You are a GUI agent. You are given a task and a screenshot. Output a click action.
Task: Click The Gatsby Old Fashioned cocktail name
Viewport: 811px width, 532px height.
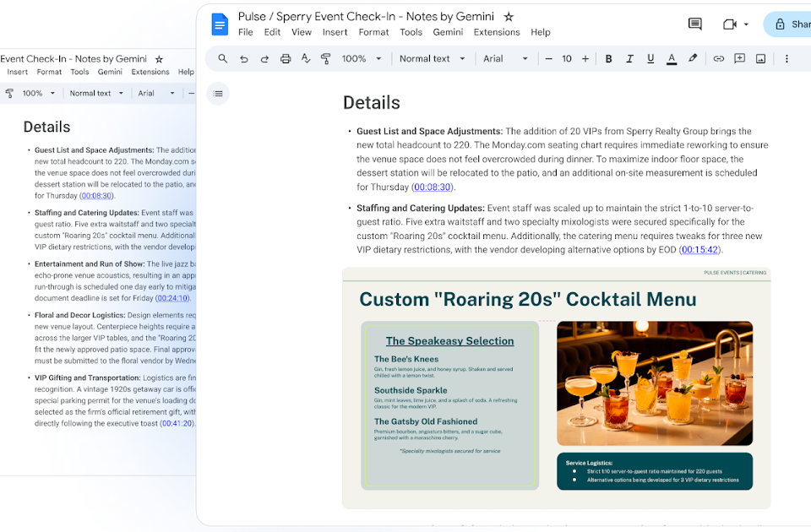coord(426,421)
